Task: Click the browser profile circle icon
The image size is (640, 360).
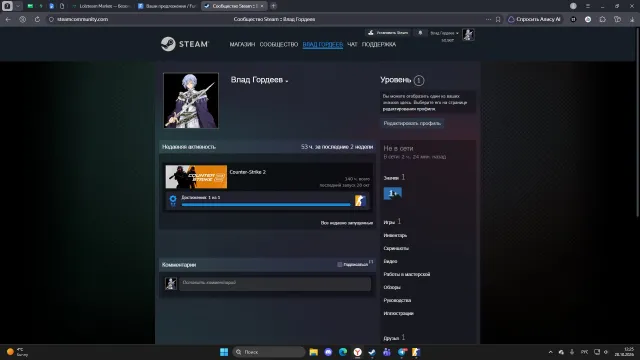Action: click(573, 6)
